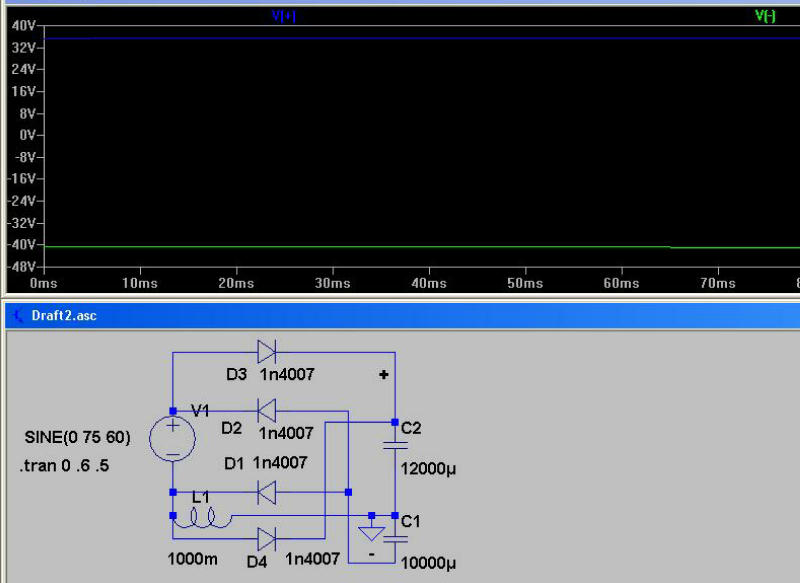Screen dimensions: 800x583
Task: Click the + net label near C2
Action: (x=384, y=375)
